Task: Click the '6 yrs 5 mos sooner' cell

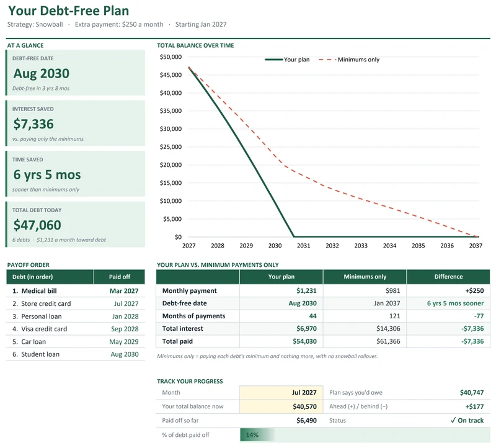Action: click(x=448, y=303)
